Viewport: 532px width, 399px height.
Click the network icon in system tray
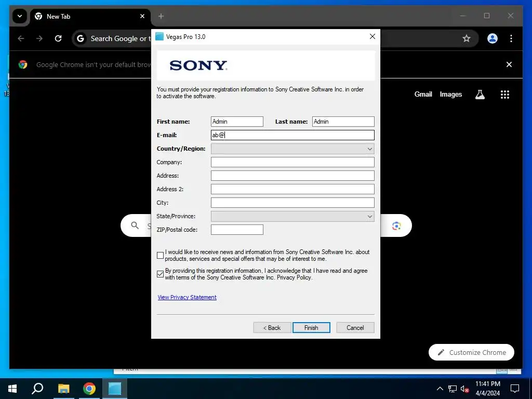453,389
